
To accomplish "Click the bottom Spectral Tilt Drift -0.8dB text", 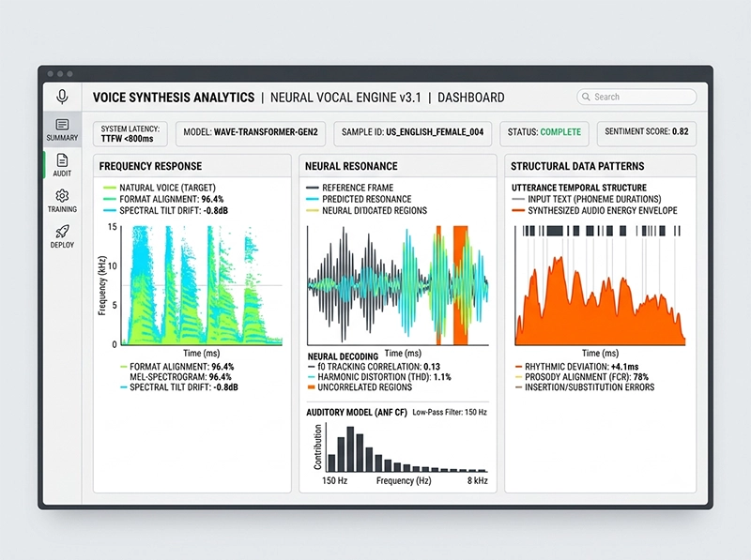I will point(183,387).
